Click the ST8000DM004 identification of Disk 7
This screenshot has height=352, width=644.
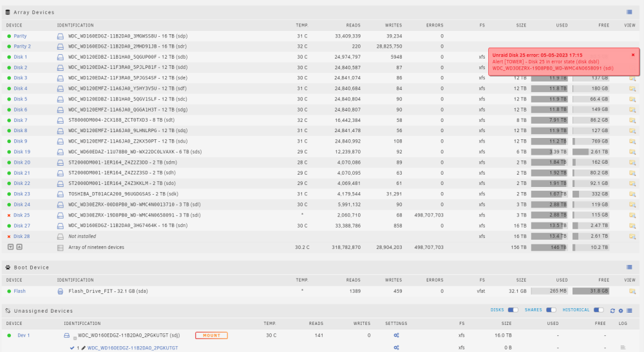coord(121,121)
